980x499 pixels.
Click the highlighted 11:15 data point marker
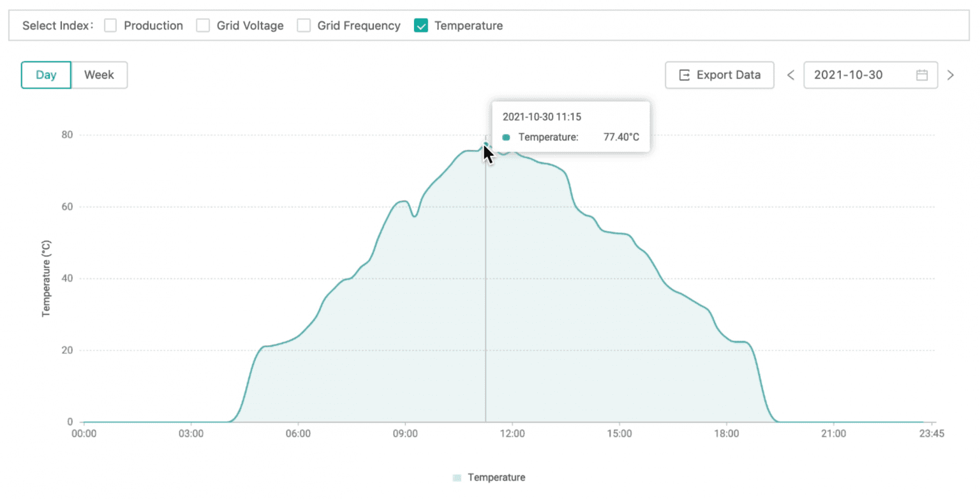pos(486,145)
